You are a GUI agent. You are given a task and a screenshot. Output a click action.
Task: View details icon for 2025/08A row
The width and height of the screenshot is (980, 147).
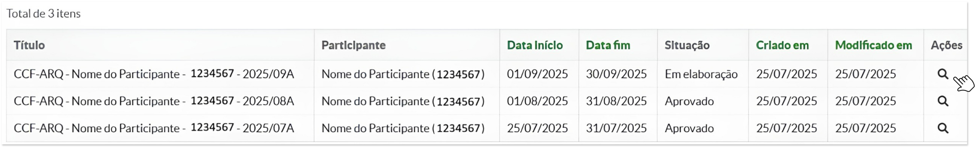pyautogui.click(x=942, y=101)
